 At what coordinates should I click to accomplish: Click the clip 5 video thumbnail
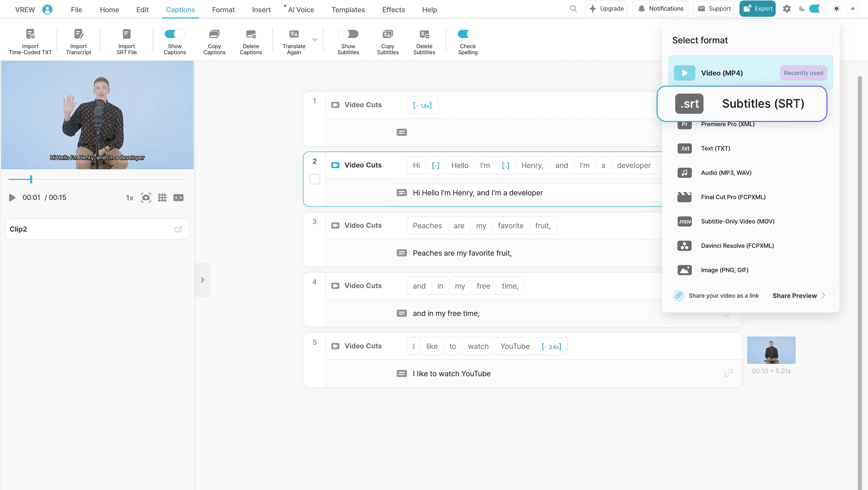click(x=771, y=350)
